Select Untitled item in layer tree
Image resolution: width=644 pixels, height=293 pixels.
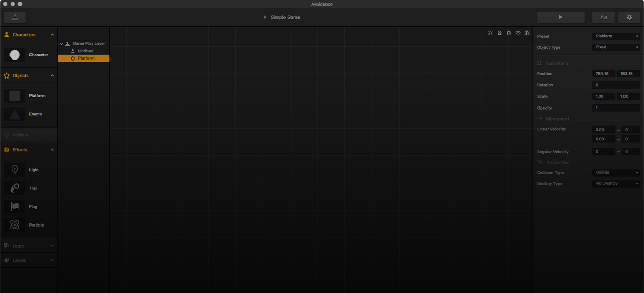tap(85, 51)
